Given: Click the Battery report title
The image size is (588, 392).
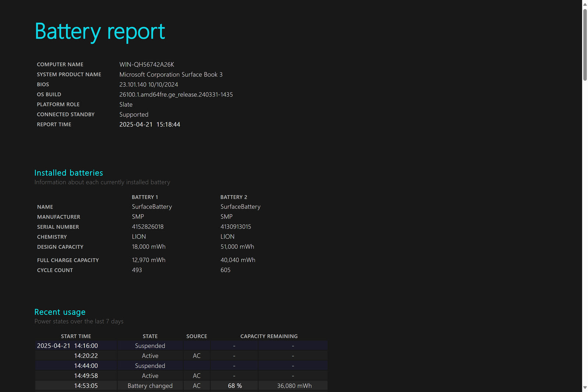Looking at the screenshot, I should pyautogui.click(x=100, y=32).
